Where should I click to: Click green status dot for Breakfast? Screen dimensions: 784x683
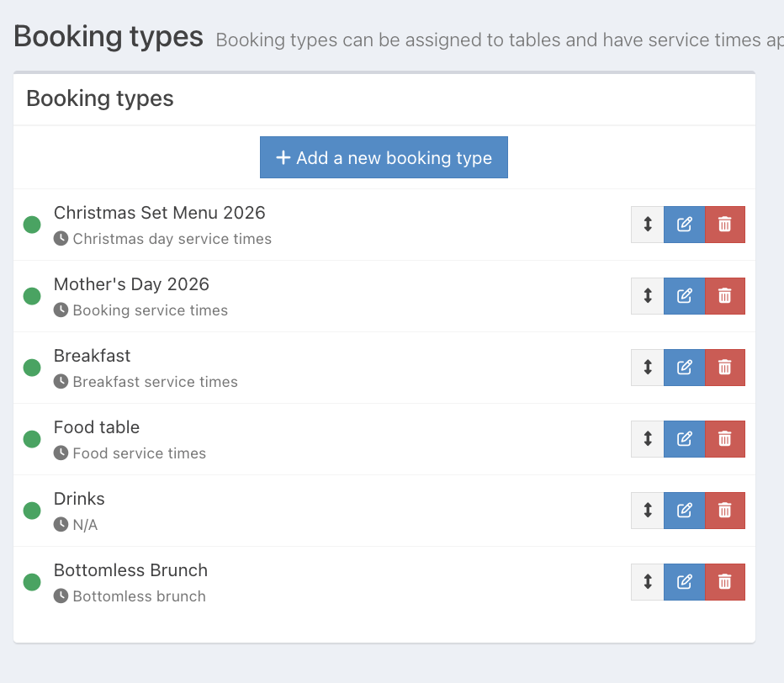click(x=32, y=368)
